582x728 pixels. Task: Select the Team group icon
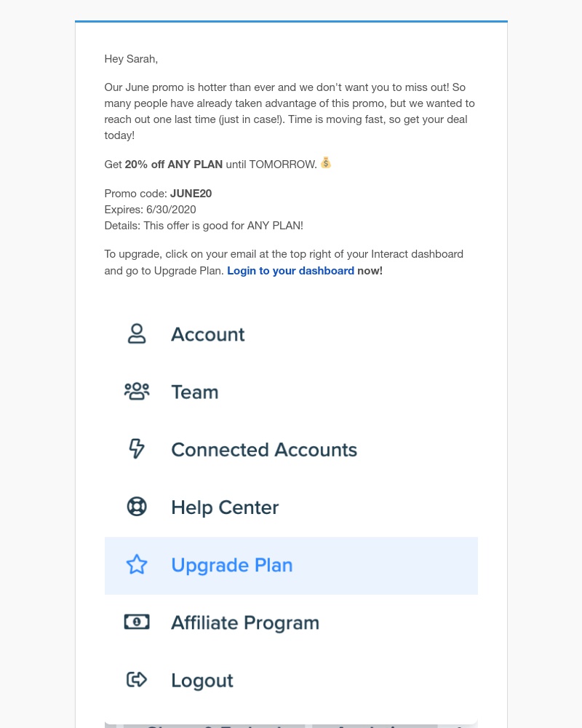point(137,392)
